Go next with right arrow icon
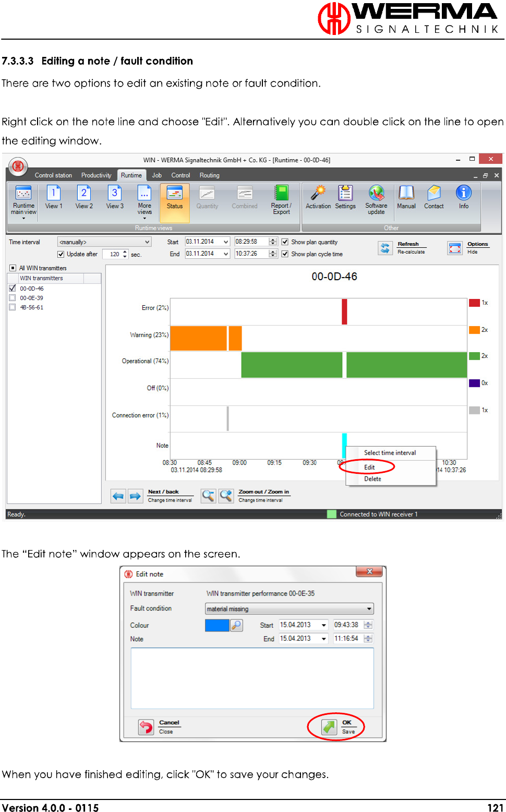Image resolution: width=506 pixels, height=812 pixels. coord(135,496)
